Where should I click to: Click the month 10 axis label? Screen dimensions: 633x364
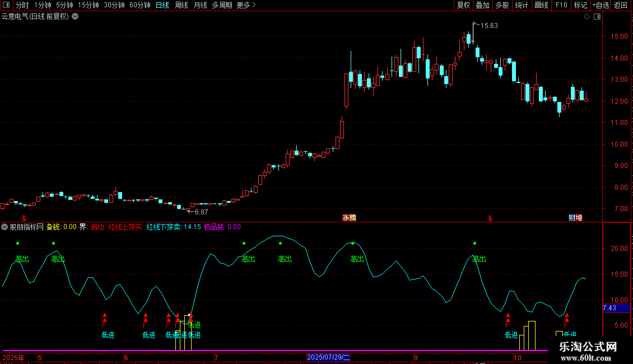[517, 357]
